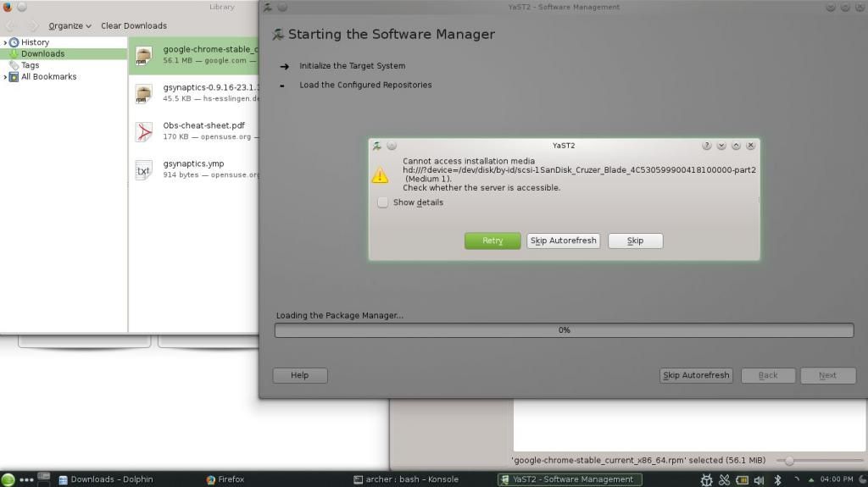This screenshot has width=868, height=487.
Task: Click the virtual desktop pager in taskbar
Action: (44, 479)
